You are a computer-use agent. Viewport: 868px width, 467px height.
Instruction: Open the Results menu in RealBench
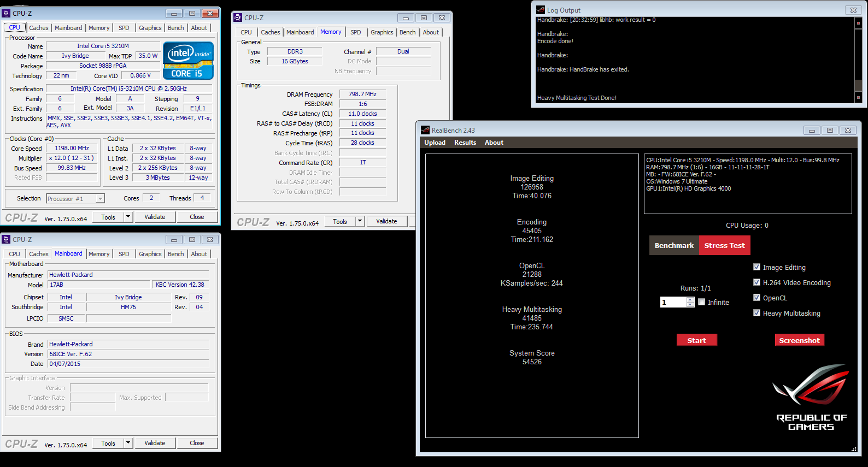[x=465, y=143]
